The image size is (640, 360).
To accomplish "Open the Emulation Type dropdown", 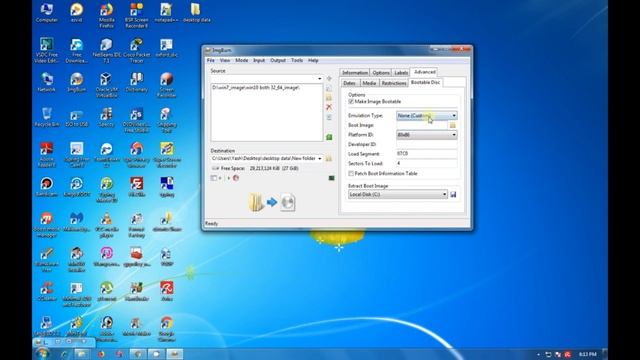I will 427,116.
